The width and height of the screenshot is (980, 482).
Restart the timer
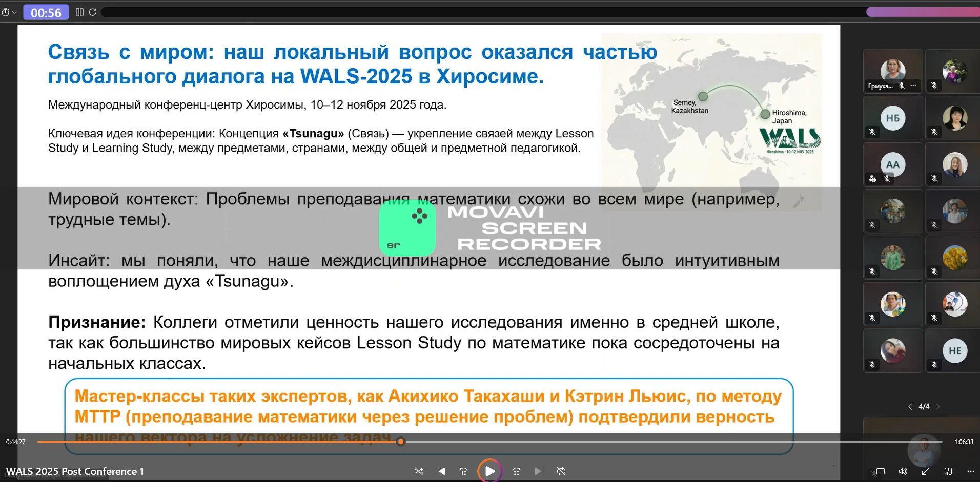pyautogui.click(x=93, y=12)
